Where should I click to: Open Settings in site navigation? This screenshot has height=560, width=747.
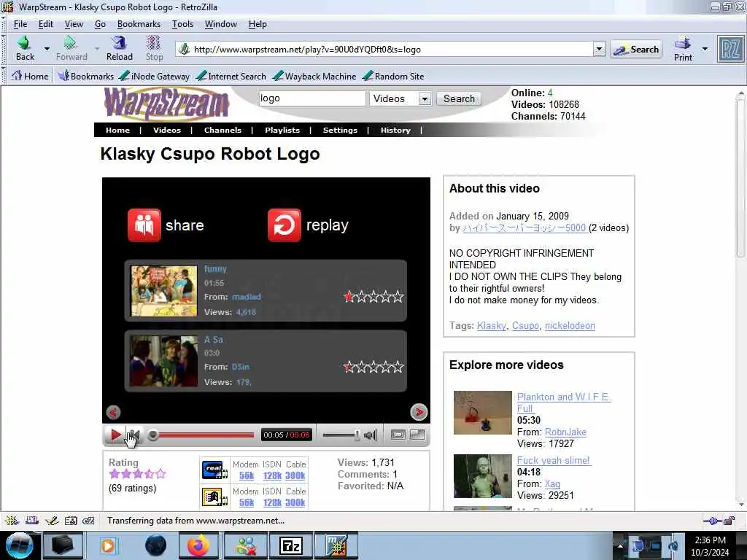(340, 130)
